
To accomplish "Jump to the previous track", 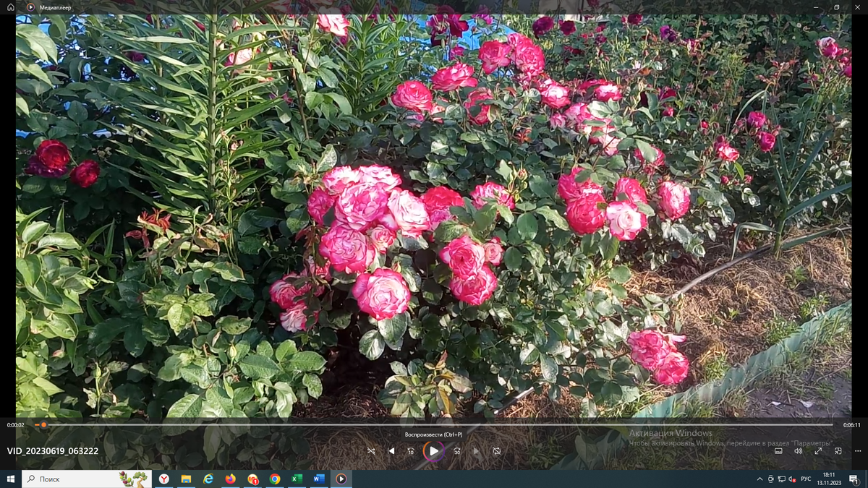I will point(391,451).
